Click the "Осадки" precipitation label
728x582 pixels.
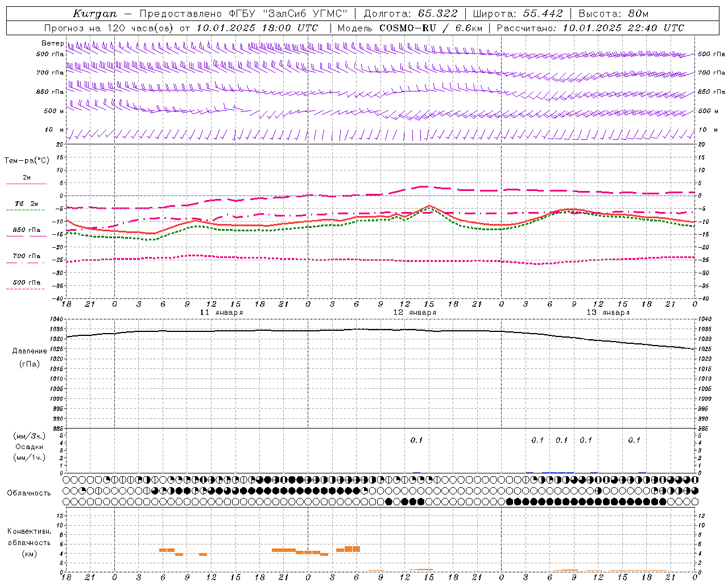pos(30,447)
